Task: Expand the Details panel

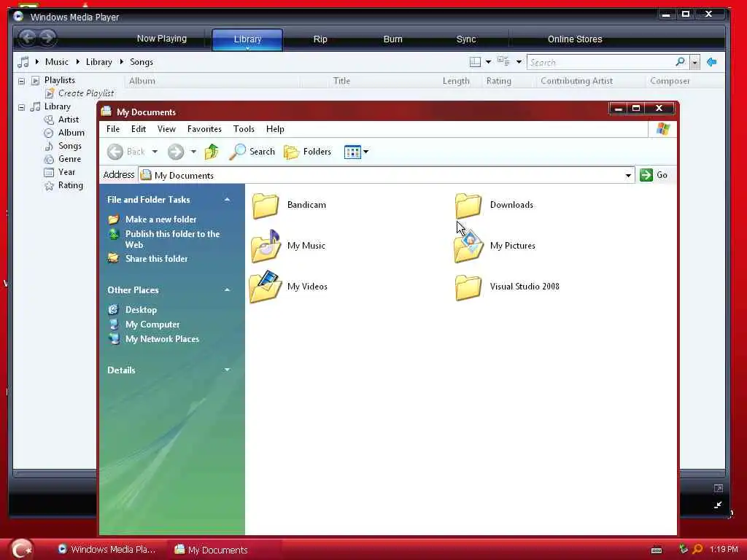Action: click(228, 370)
